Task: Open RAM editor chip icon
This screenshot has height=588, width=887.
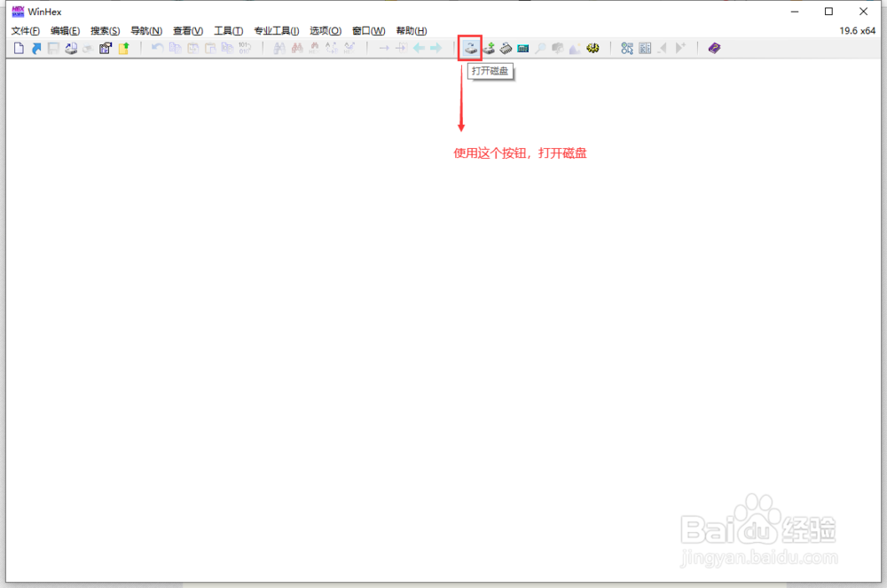Action: tap(506, 49)
